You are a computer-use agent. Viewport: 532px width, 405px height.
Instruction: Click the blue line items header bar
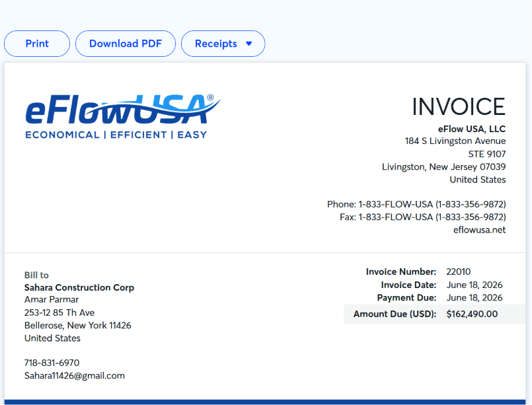(265, 402)
